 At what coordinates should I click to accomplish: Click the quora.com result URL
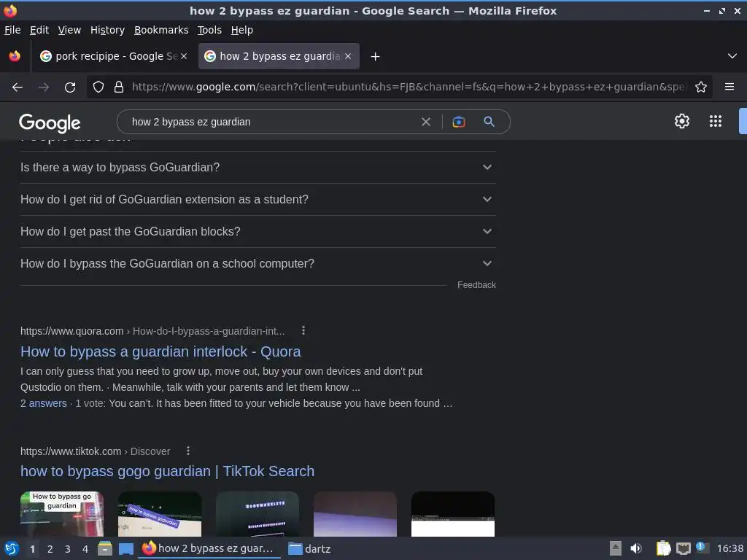point(152,331)
